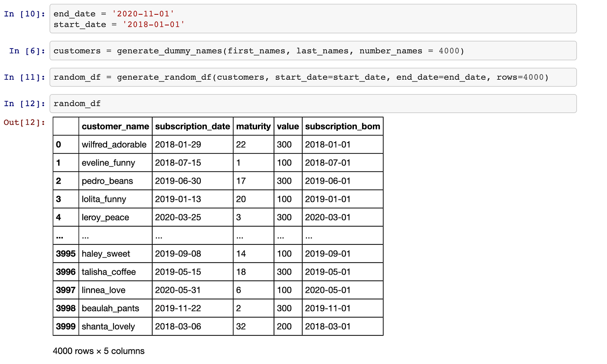Click the subscription_date column header
Screen dimensions: 607x364
pos(193,126)
